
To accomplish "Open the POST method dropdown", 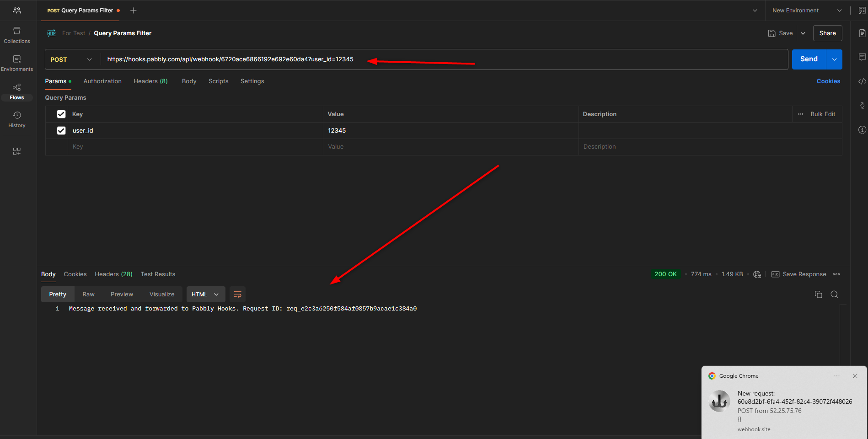I will 71,59.
